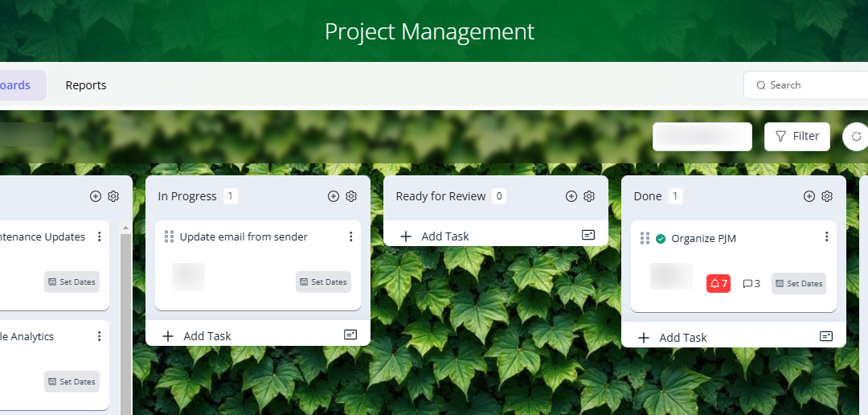Open options menu for Update email from sender
The width and height of the screenshot is (868, 415).
point(350,236)
